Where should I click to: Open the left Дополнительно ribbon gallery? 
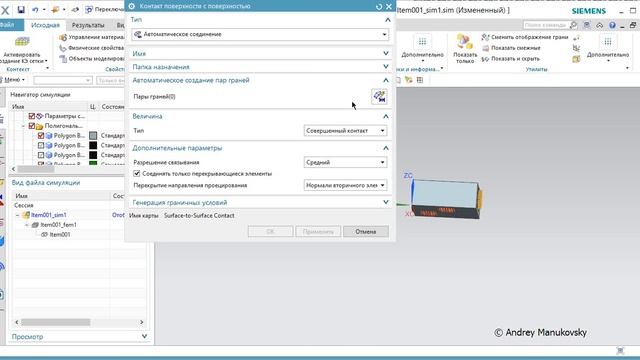pyautogui.click(x=422, y=48)
